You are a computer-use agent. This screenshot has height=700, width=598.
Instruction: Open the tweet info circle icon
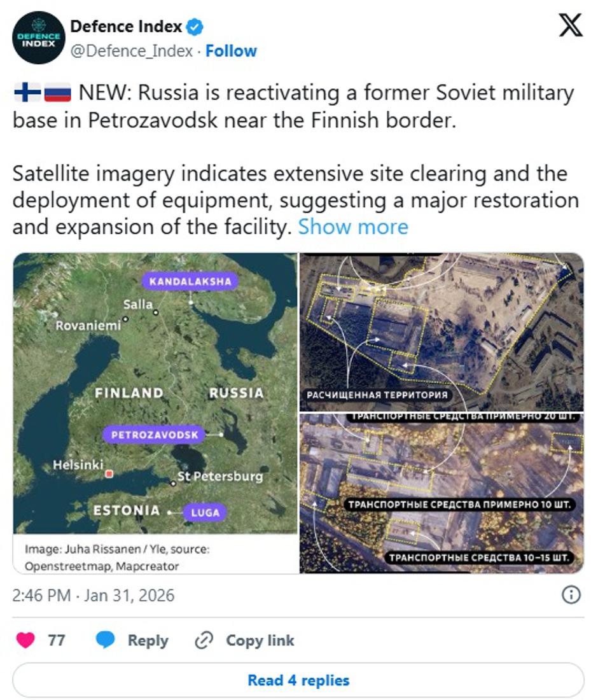point(571,595)
